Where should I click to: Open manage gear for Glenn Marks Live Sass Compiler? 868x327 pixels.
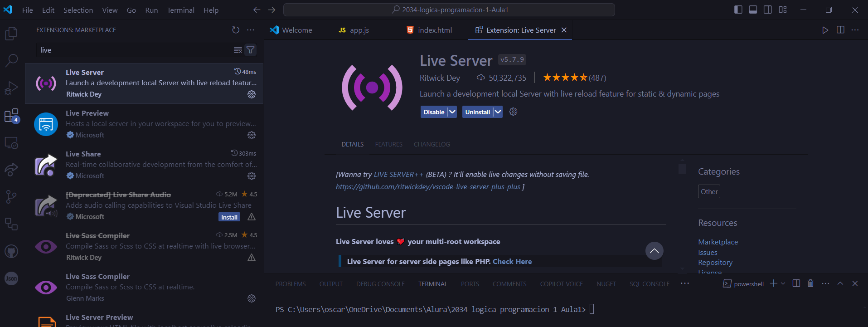point(252,298)
